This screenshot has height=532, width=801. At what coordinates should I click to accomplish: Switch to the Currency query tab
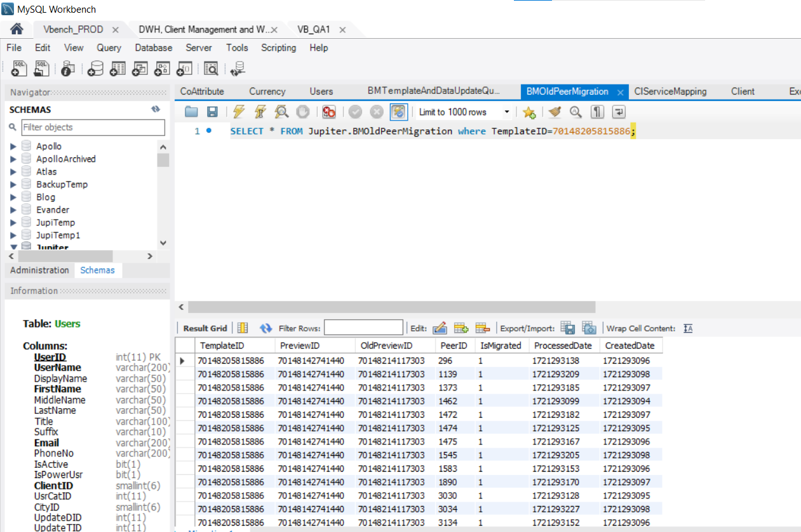coord(267,91)
